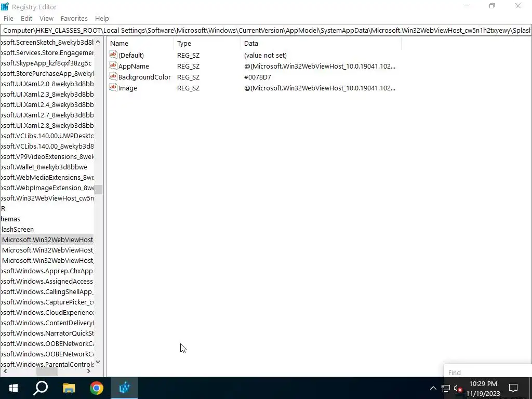Image resolution: width=532 pixels, height=399 pixels.
Task: Click the #0078D7 data value
Action: click(x=258, y=77)
